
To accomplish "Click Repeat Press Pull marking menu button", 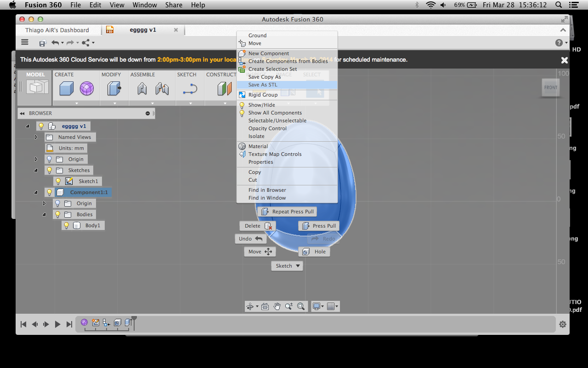I will (x=287, y=212).
